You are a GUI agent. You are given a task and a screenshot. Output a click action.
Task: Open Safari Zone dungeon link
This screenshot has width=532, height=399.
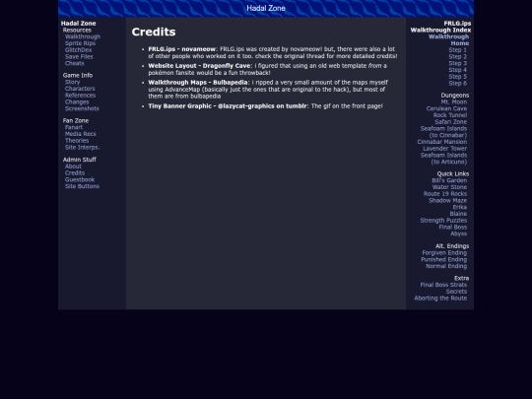451,122
